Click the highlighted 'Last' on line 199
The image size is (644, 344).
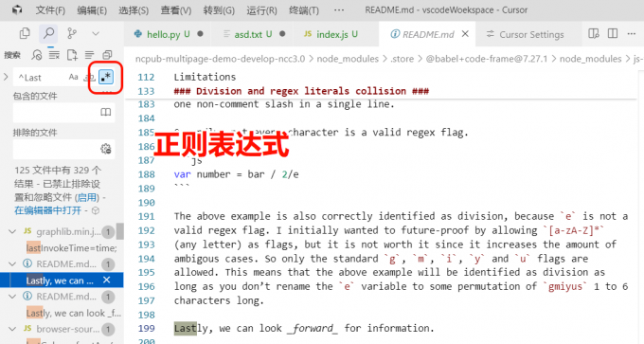point(185,328)
